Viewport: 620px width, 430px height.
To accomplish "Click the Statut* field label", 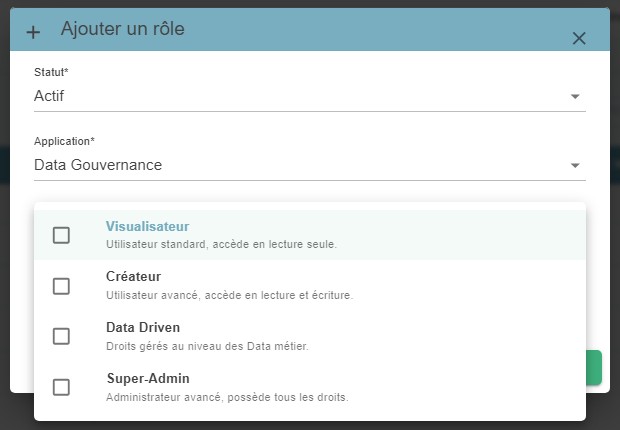I will pos(51,72).
